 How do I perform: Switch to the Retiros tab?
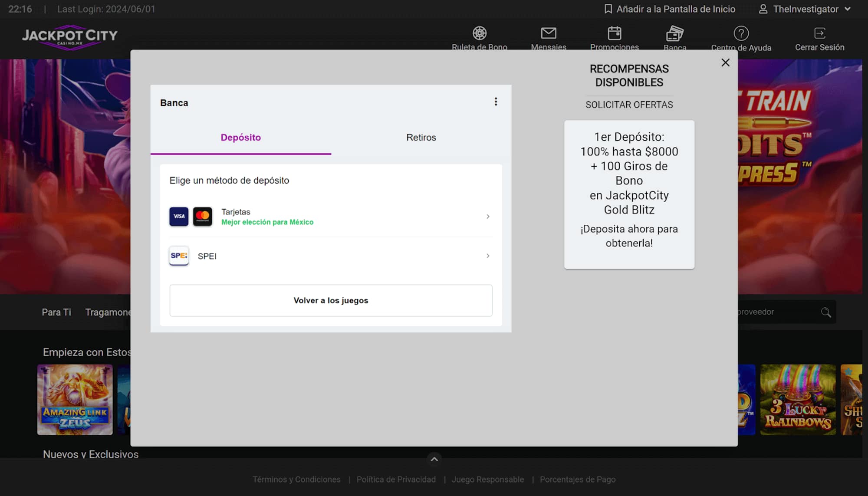[x=421, y=138]
